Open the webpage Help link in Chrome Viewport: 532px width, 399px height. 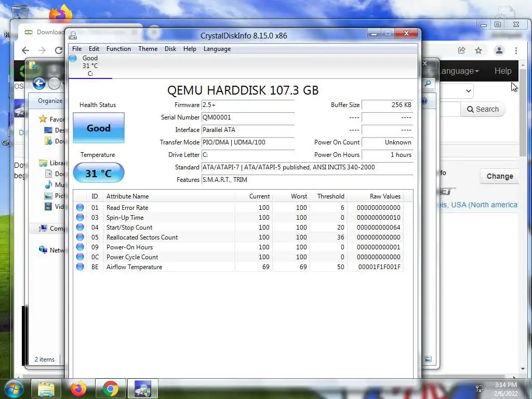click(x=503, y=71)
